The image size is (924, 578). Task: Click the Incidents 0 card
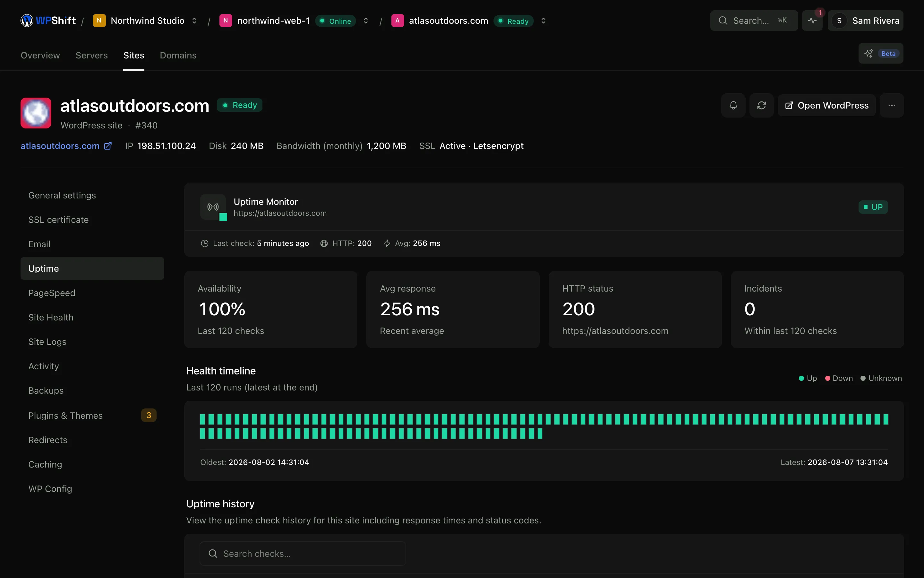817,310
